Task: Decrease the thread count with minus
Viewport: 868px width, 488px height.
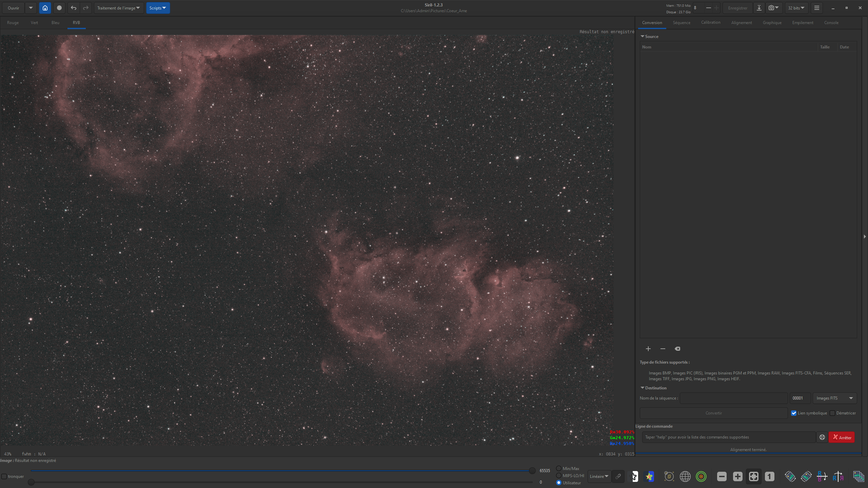Action: click(709, 8)
